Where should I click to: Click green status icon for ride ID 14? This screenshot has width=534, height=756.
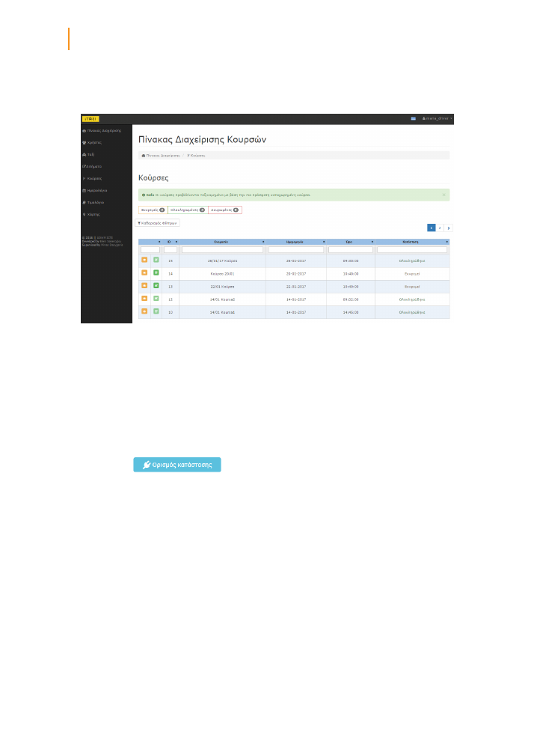pos(156,273)
